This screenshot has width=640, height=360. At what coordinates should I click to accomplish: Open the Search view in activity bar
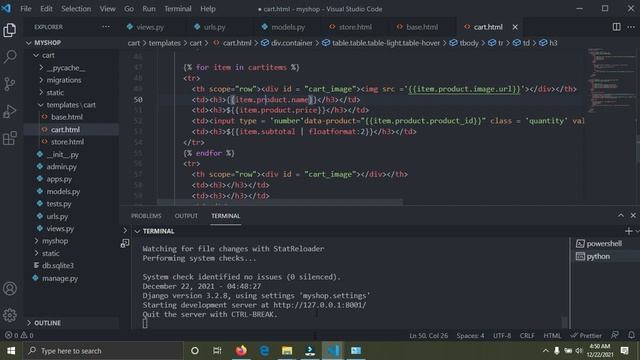10,57
